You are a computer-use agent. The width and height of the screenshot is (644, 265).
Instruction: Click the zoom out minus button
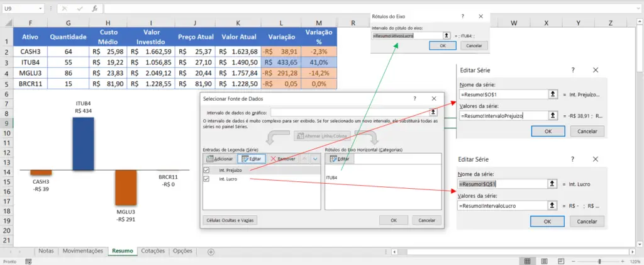(x=572, y=261)
